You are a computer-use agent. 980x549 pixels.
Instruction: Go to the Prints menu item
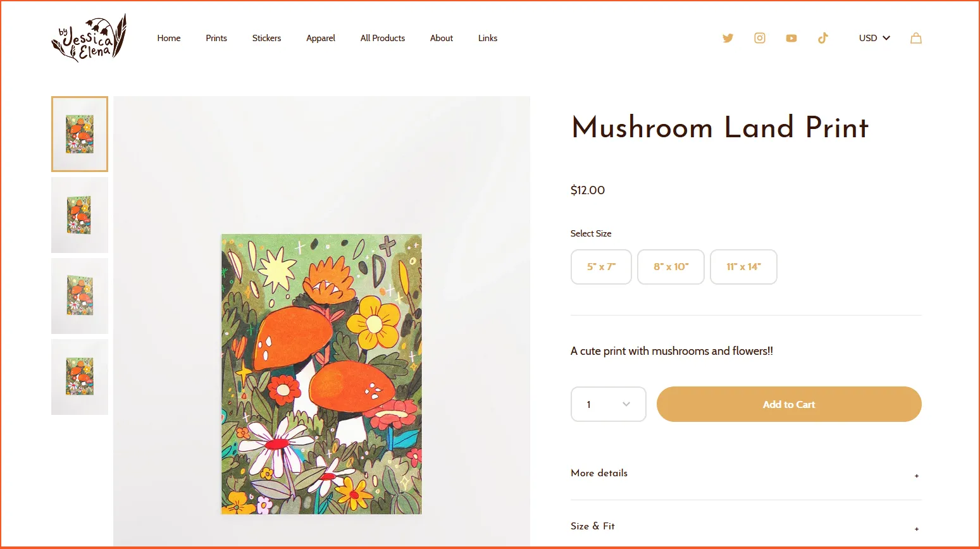(x=216, y=38)
